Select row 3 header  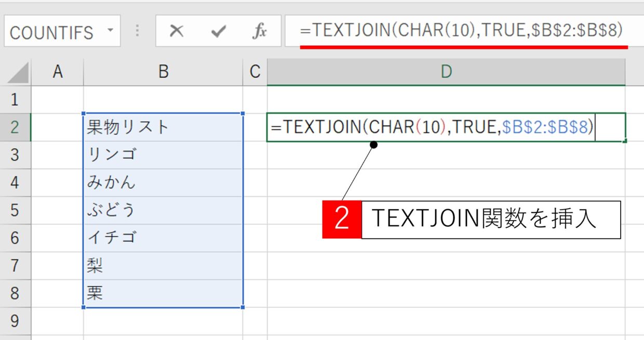[x=15, y=155]
